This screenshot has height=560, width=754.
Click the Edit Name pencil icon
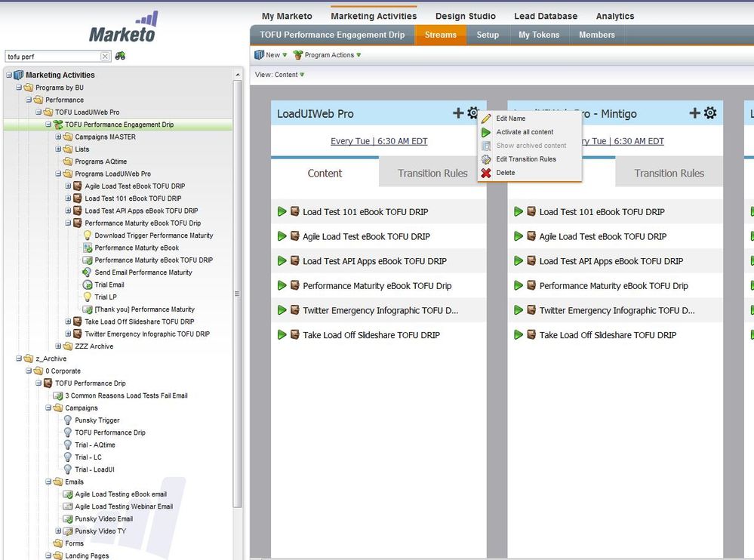click(x=486, y=118)
